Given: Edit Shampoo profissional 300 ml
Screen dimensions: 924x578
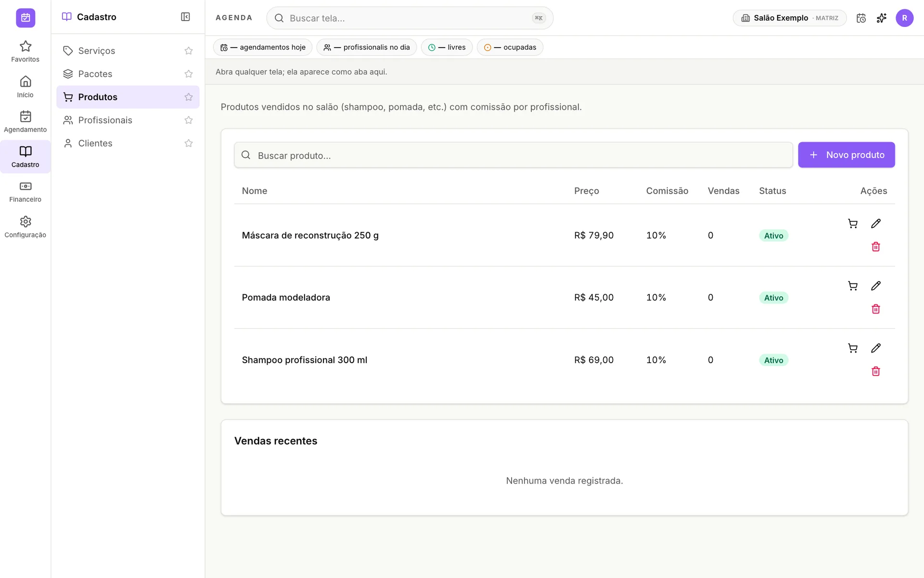Looking at the screenshot, I should tap(876, 348).
